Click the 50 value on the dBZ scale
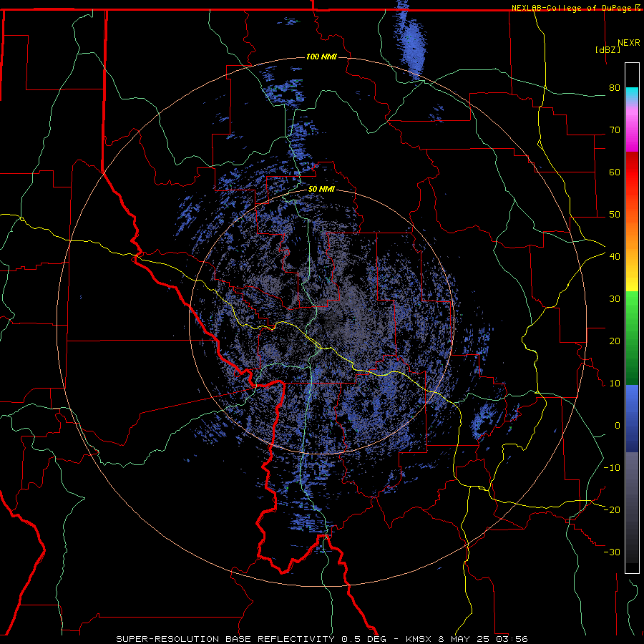This screenshot has width=644, height=644. pyautogui.click(x=615, y=215)
